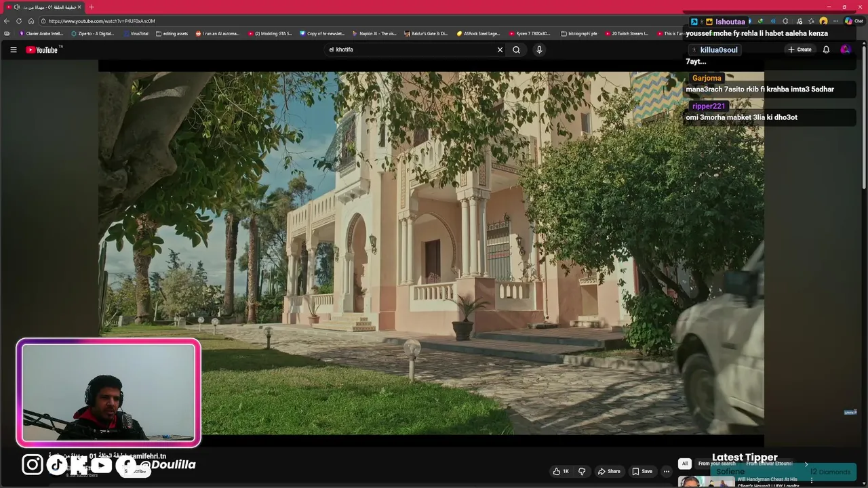The width and height of the screenshot is (868, 488).
Task: Click chat username 'Ishoutaa'
Action: (x=730, y=22)
